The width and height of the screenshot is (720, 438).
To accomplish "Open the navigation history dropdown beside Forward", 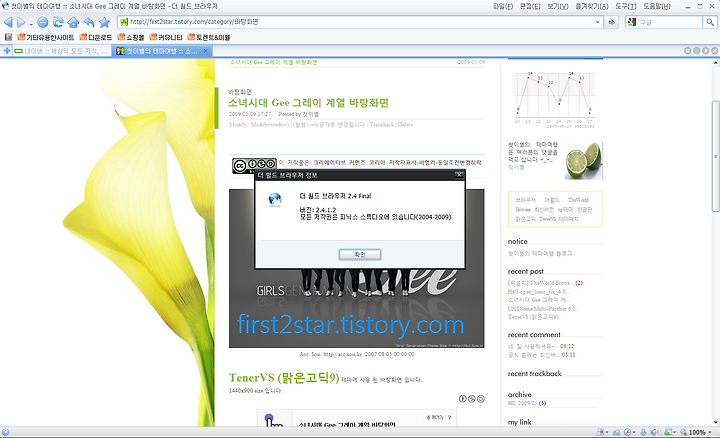I will click(31, 23).
